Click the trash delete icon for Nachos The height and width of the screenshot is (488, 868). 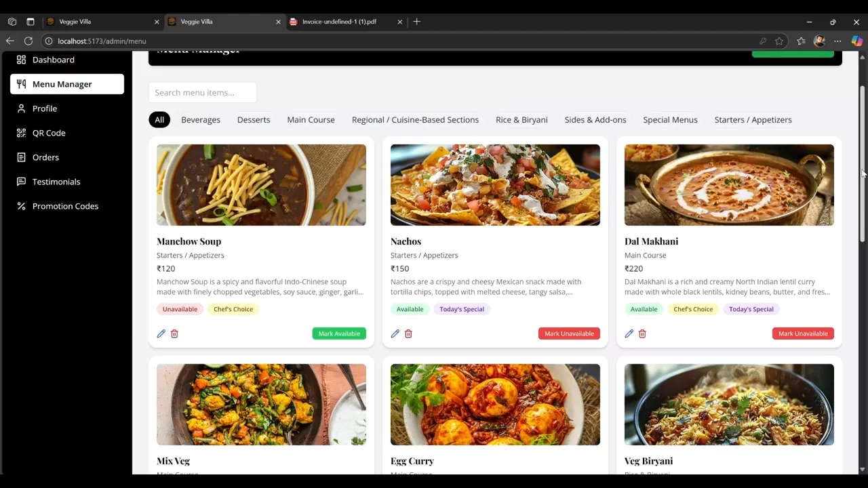[x=408, y=333]
